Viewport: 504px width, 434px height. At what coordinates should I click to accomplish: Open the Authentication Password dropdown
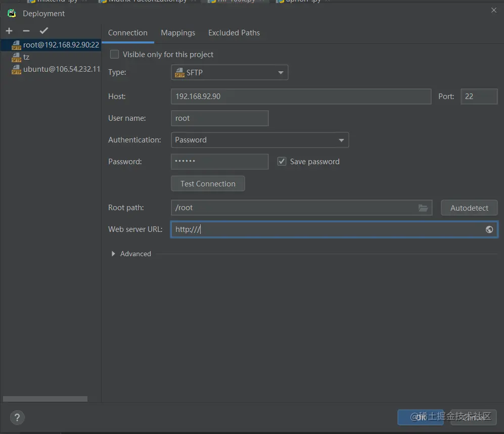(x=260, y=140)
